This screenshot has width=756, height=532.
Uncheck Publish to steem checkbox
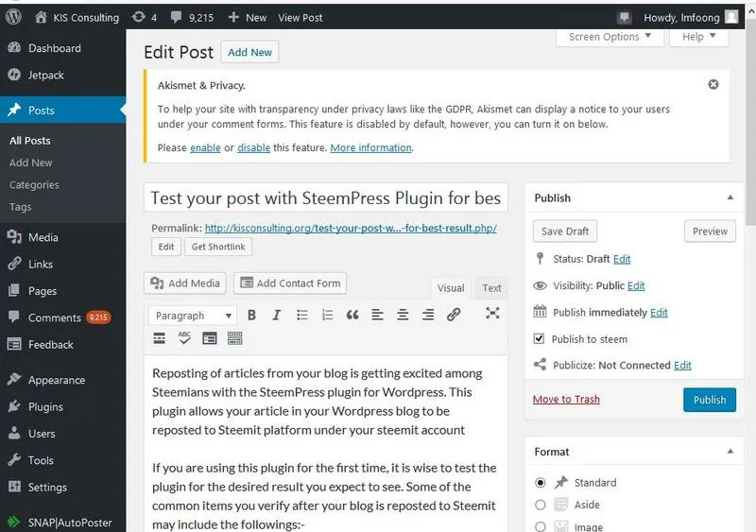tap(539, 338)
